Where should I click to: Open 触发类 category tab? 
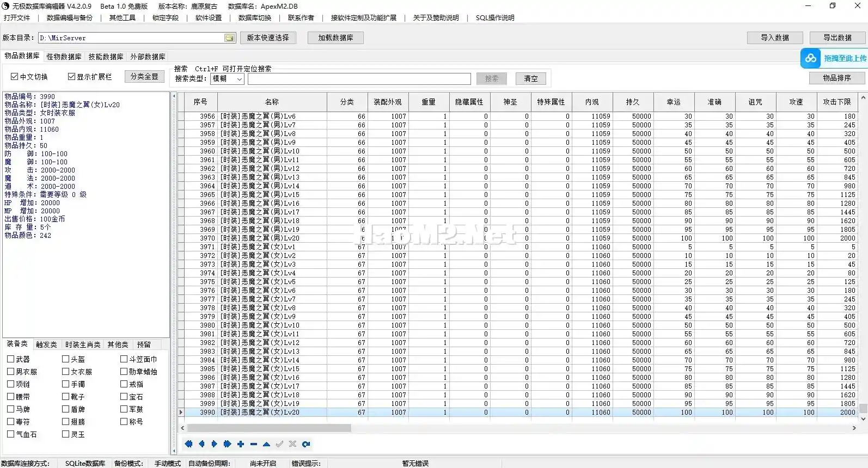tap(46, 344)
